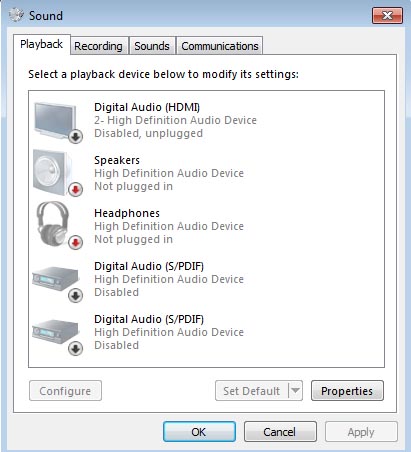
Task: Close the Sound dialog window
Action: pyautogui.click(x=387, y=16)
